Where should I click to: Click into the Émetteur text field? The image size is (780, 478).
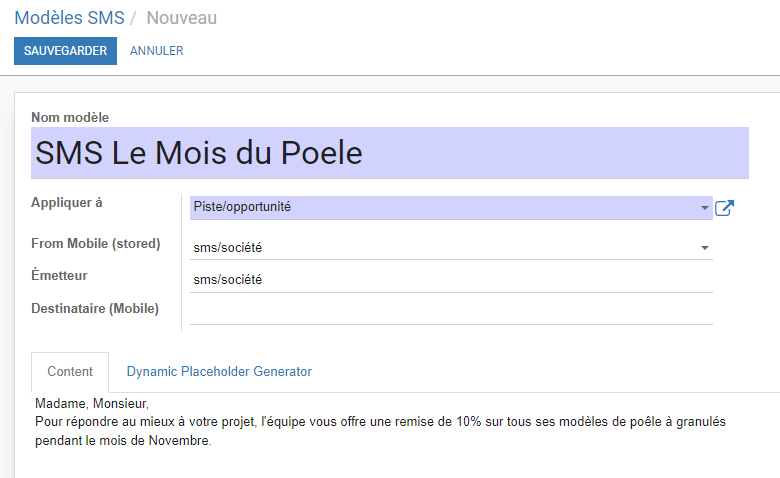(x=451, y=280)
